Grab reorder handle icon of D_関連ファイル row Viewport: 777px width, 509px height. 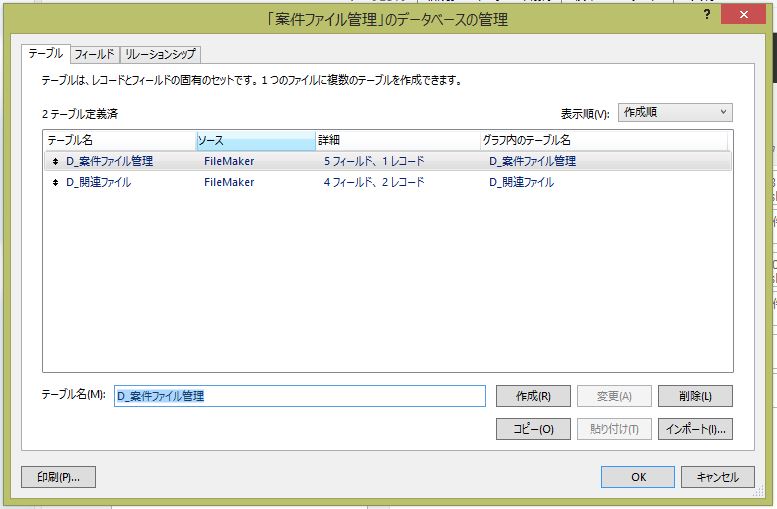pos(56,182)
